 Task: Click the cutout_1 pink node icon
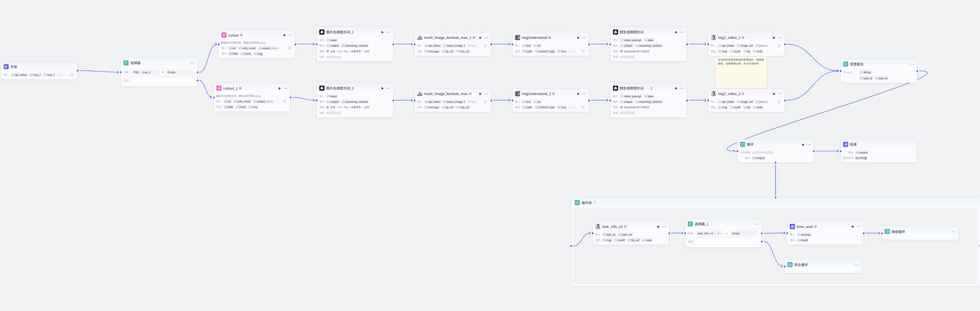219,88
